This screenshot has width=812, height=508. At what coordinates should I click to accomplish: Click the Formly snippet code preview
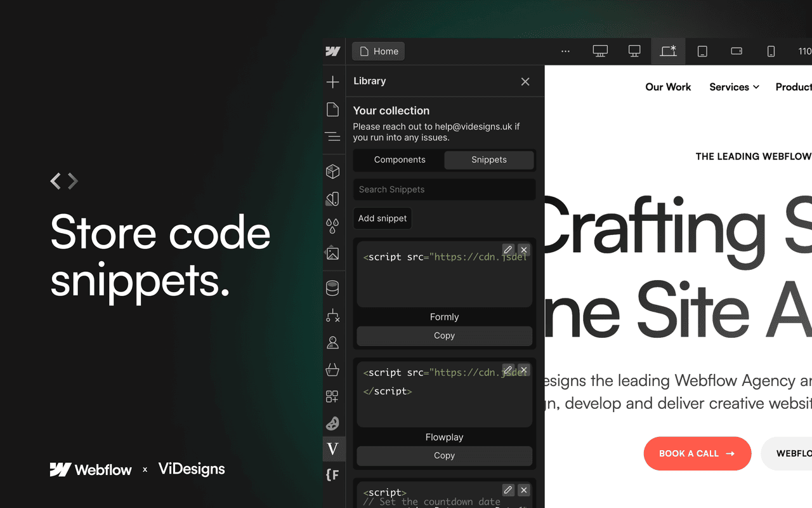point(445,274)
